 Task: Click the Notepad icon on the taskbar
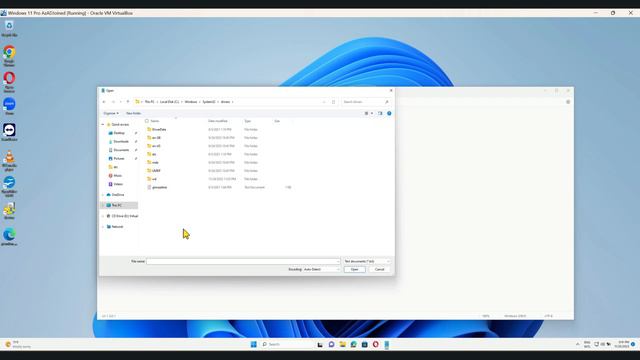(387, 344)
